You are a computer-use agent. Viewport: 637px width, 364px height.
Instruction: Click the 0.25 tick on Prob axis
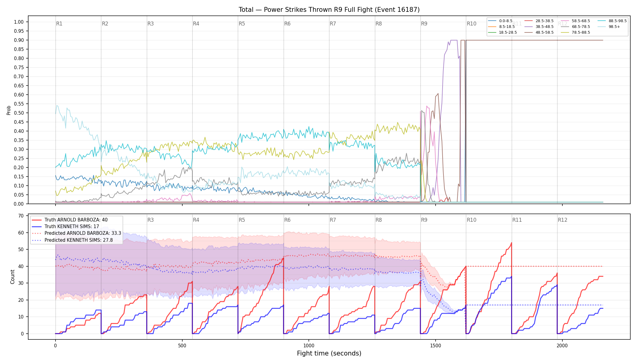[x=19, y=158]
